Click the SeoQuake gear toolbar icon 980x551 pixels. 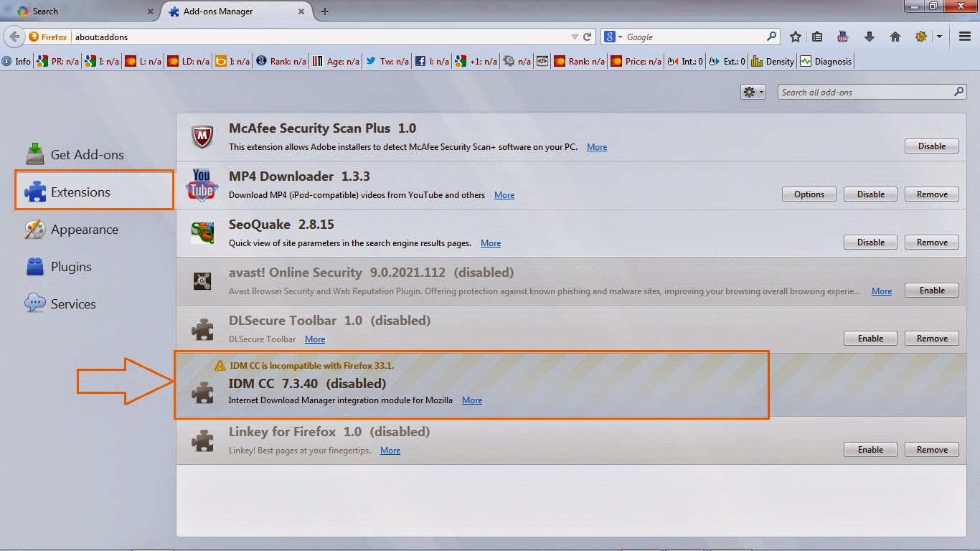pos(921,37)
